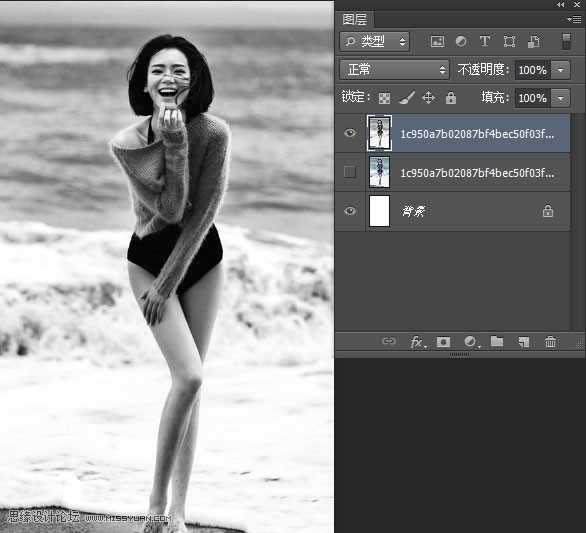Select the top black-and-white layer thumbnail
Viewport: 586px width, 533px height.
tap(379, 133)
